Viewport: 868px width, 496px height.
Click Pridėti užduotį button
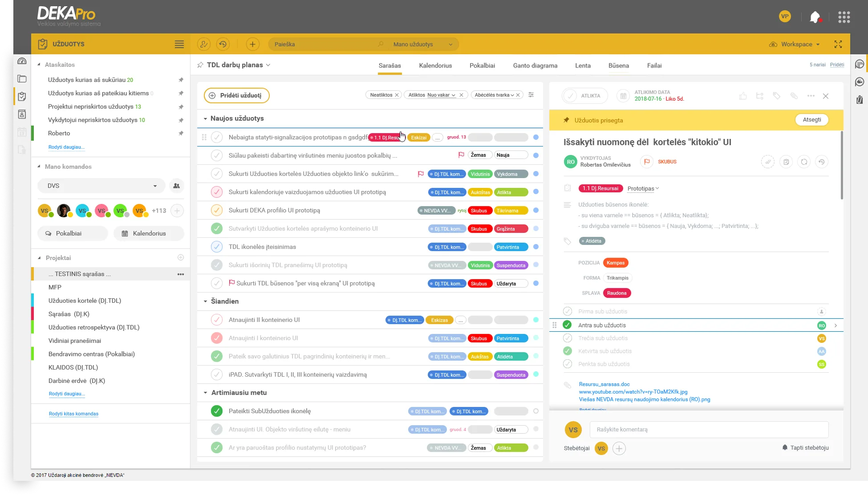tap(237, 95)
